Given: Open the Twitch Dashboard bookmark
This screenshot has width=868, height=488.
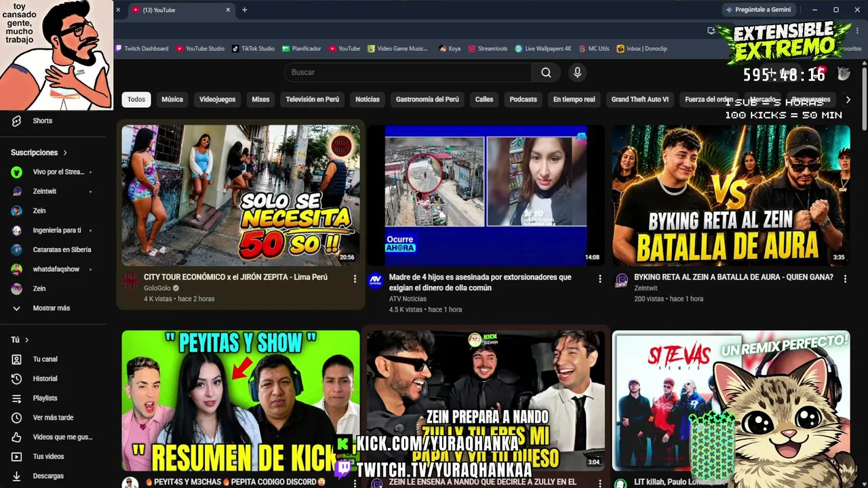Looking at the screenshot, I should (142, 49).
